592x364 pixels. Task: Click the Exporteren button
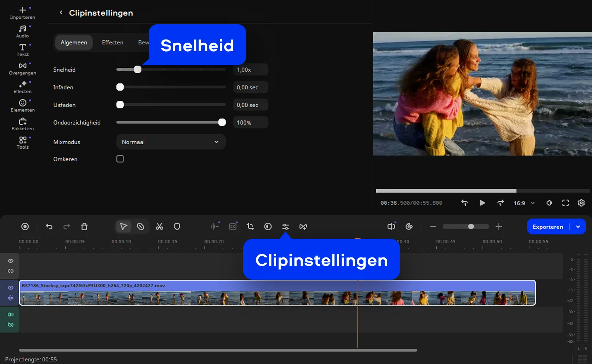(x=548, y=227)
